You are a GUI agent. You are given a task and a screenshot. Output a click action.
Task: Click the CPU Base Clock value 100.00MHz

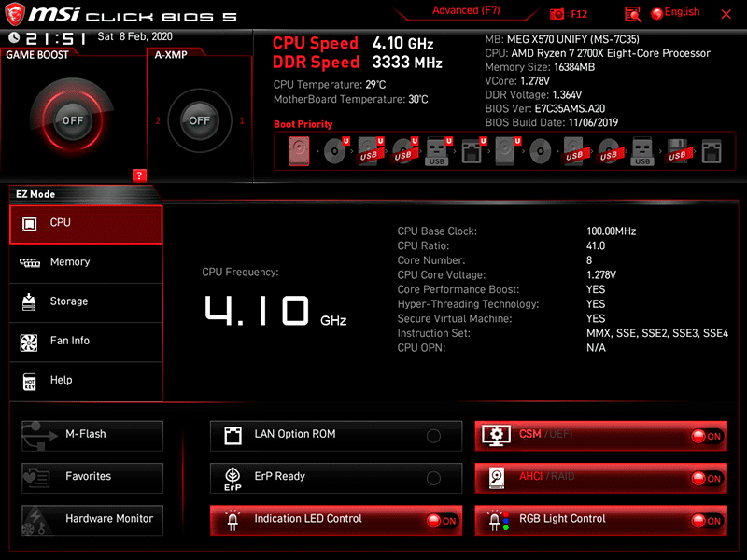click(612, 231)
